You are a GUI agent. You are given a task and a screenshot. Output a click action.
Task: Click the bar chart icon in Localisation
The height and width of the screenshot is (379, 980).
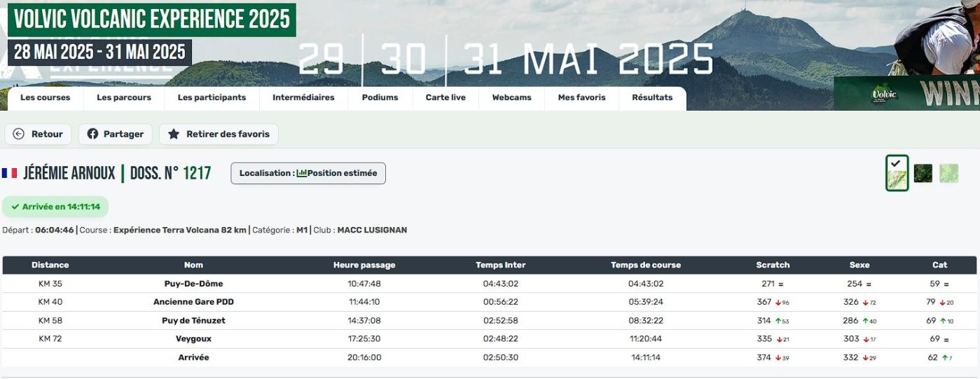pyautogui.click(x=301, y=173)
